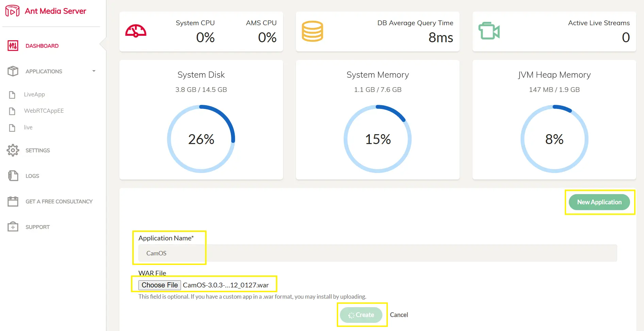Click the Create button
This screenshot has height=331, width=644.
pos(361,315)
